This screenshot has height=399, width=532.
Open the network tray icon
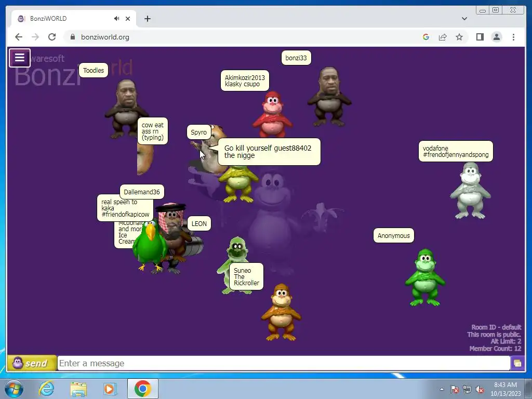(x=467, y=390)
